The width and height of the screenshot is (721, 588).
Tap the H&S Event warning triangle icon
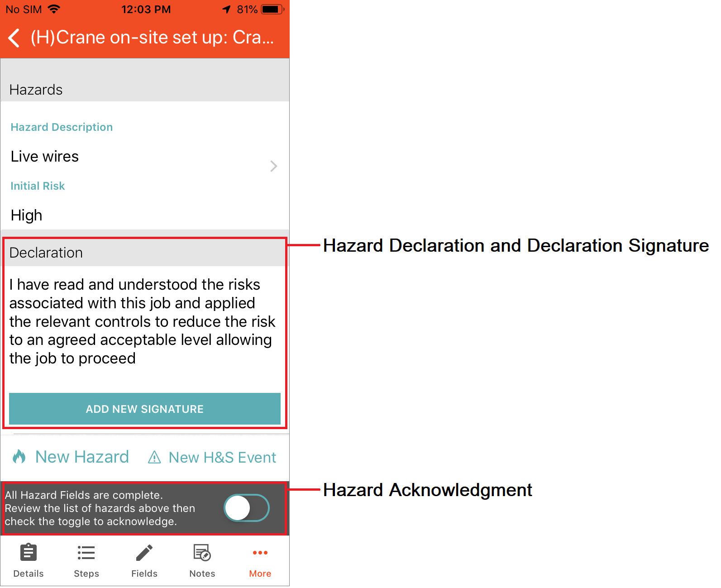(154, 457)
